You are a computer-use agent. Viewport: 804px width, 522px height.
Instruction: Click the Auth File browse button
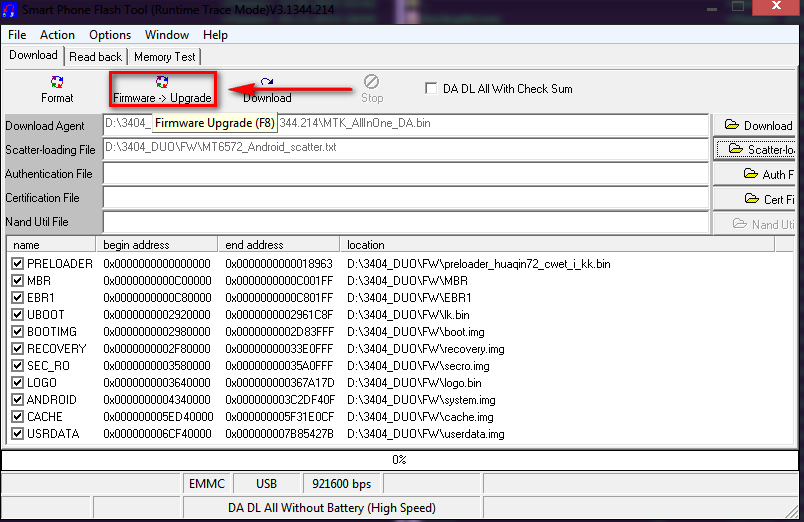pyautogui.click(x=755, y=174)
